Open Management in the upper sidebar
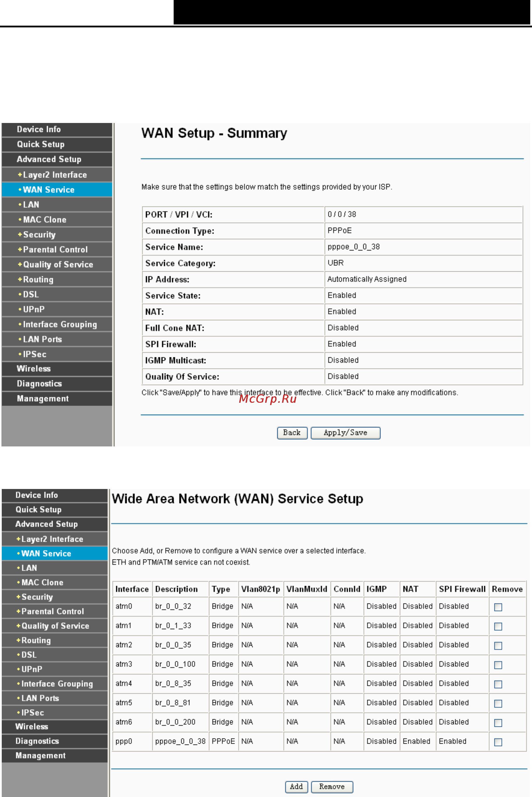The image size is (532, 797). click(57, 399)
